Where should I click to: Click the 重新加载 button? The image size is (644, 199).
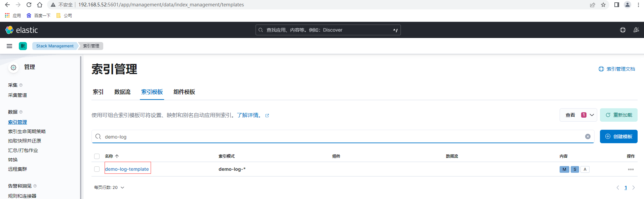click(619, 115)
